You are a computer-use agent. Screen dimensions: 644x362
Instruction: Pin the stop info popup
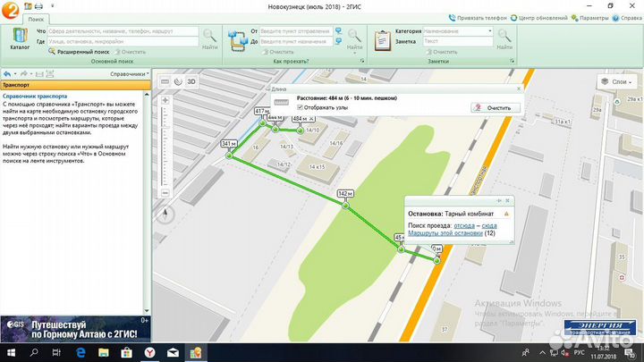[499, 201]
